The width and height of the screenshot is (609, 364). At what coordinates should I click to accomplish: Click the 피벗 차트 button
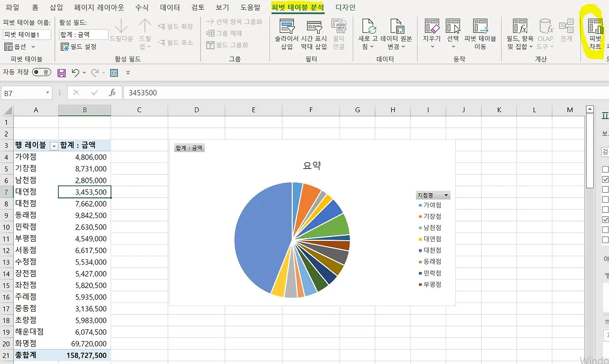click(595, 34)
